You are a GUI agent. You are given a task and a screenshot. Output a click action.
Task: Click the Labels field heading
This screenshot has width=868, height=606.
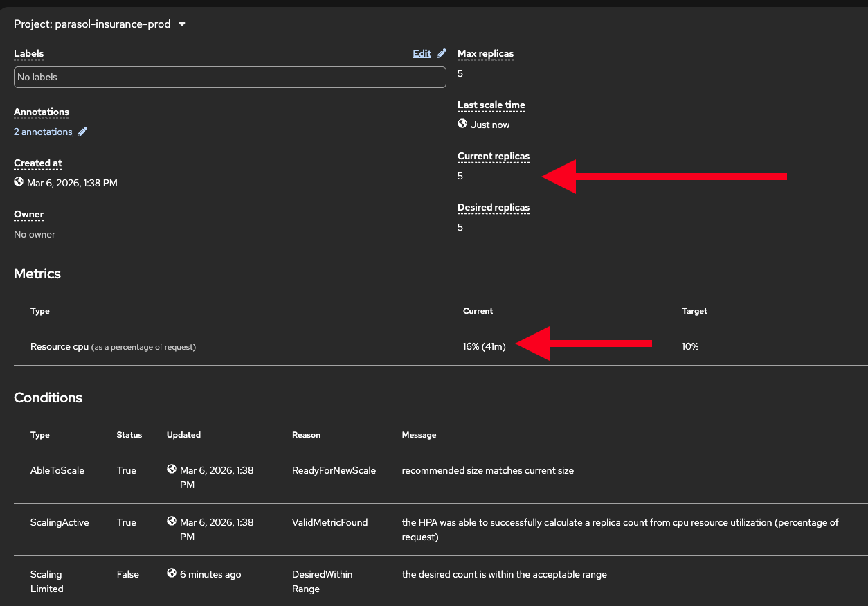point(28,53)
